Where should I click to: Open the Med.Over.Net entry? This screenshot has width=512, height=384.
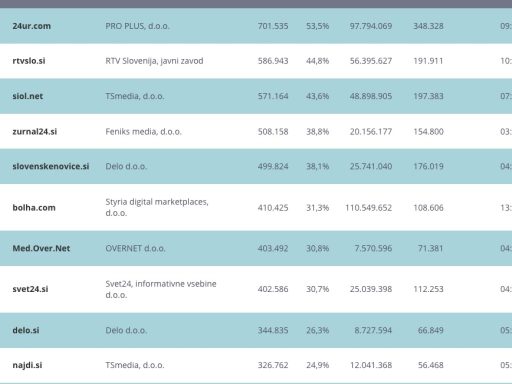point(41,248)
